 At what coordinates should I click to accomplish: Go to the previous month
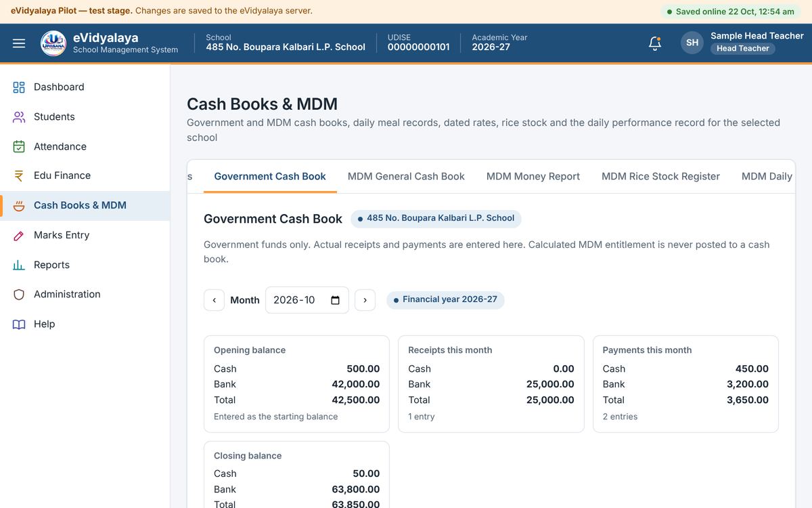tap(214, 300)
